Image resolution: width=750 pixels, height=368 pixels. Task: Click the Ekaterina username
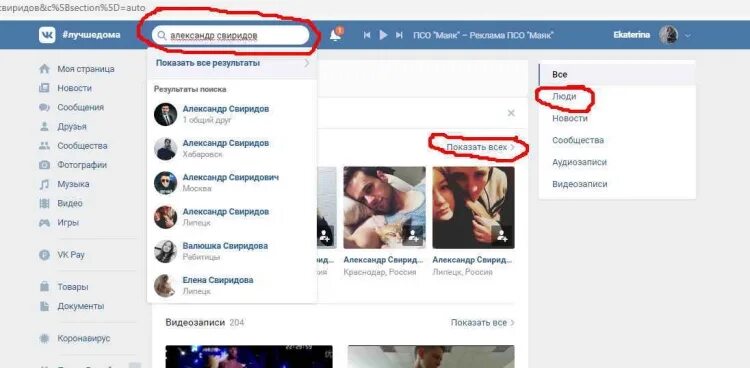pos(631,35)
